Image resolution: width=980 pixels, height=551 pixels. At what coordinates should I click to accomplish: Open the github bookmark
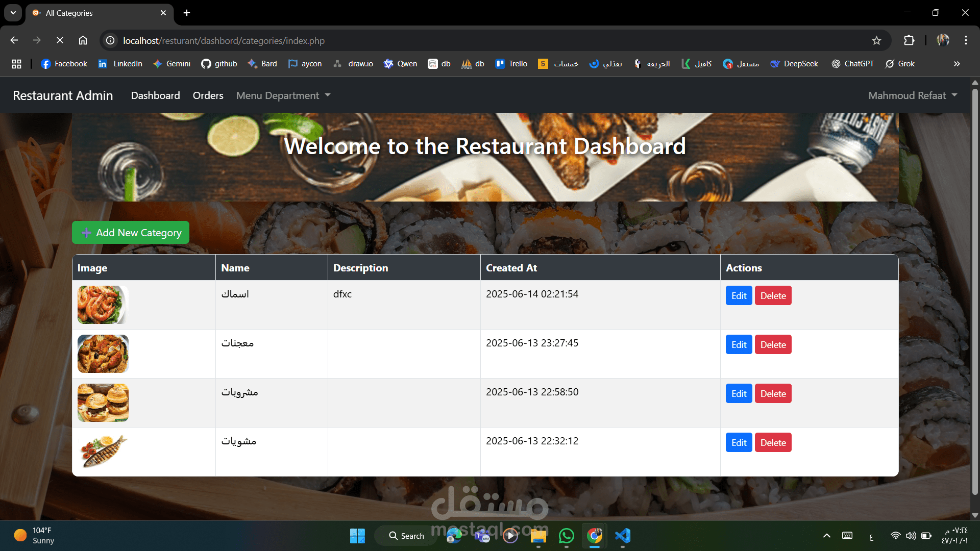coord(219,64)
